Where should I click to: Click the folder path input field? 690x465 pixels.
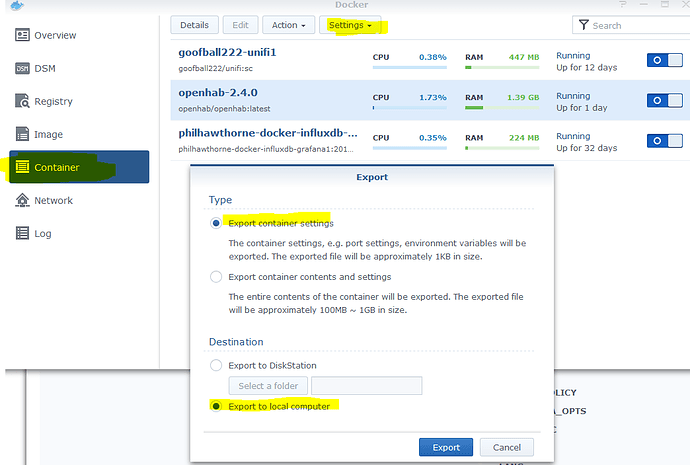(x=367, y=386)
